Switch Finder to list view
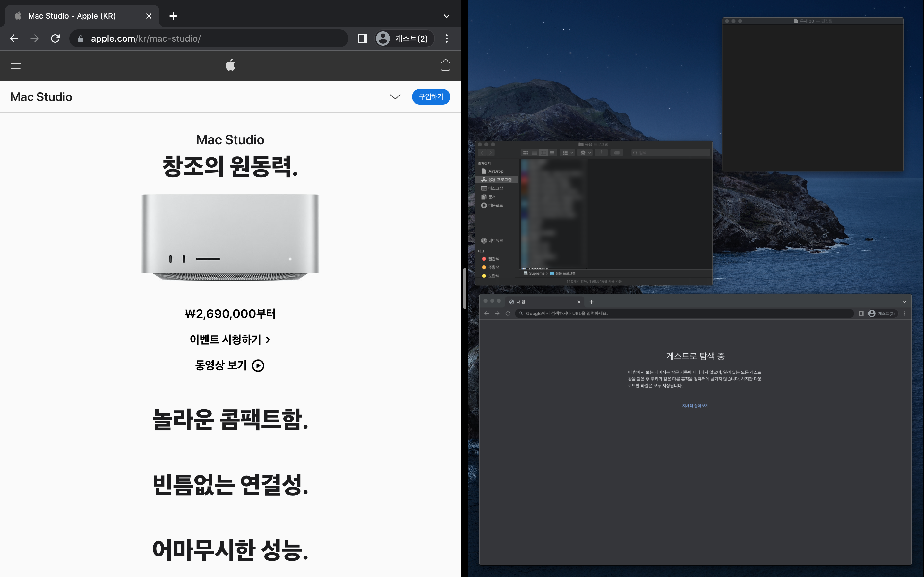Viewport: 924px width, 577px height. coord(535,153)
